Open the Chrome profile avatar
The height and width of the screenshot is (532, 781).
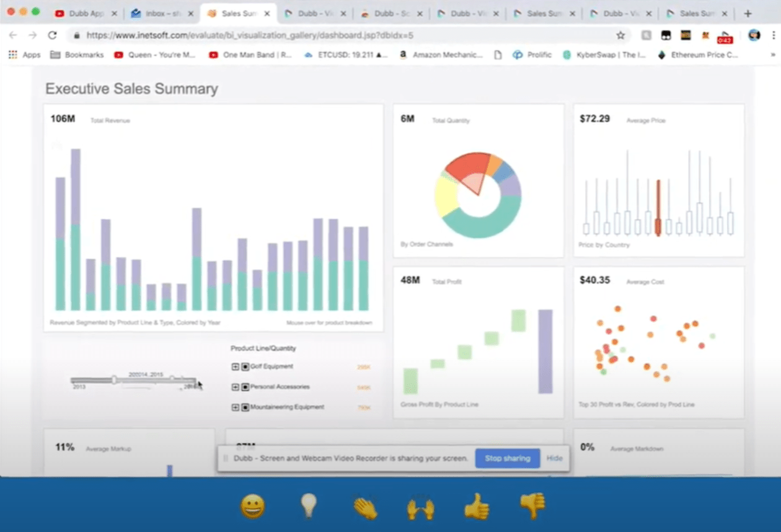pos(754,35)
